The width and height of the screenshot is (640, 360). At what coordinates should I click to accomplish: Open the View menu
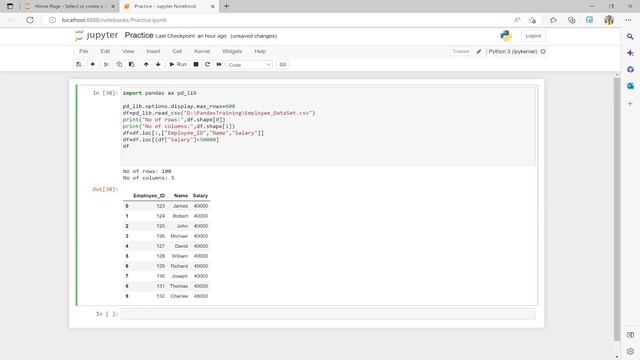coord(128,51)
